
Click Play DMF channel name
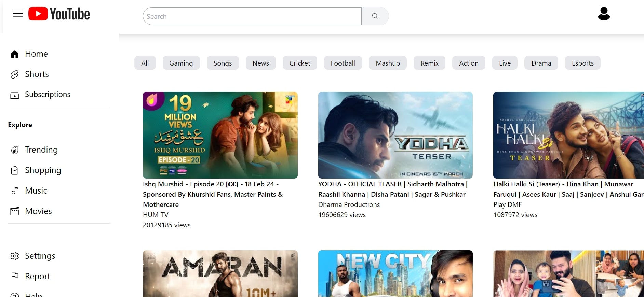(x=508, y=204)
